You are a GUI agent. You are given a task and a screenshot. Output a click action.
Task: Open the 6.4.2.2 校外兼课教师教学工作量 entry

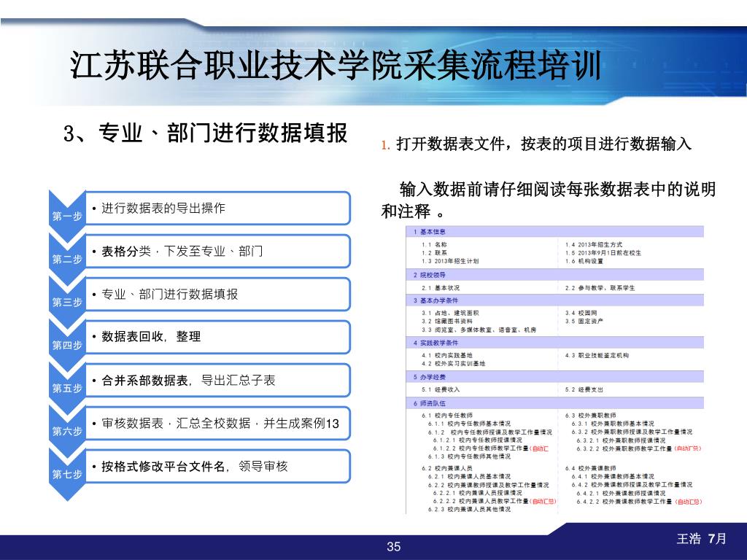639,502
